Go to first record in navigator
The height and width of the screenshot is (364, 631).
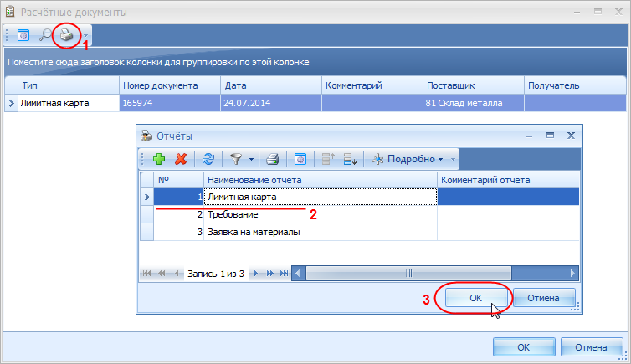(147, 274)
